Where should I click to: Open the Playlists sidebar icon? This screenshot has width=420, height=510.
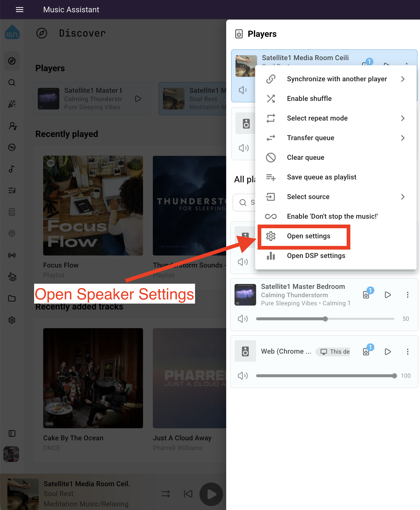coord(12,190)
